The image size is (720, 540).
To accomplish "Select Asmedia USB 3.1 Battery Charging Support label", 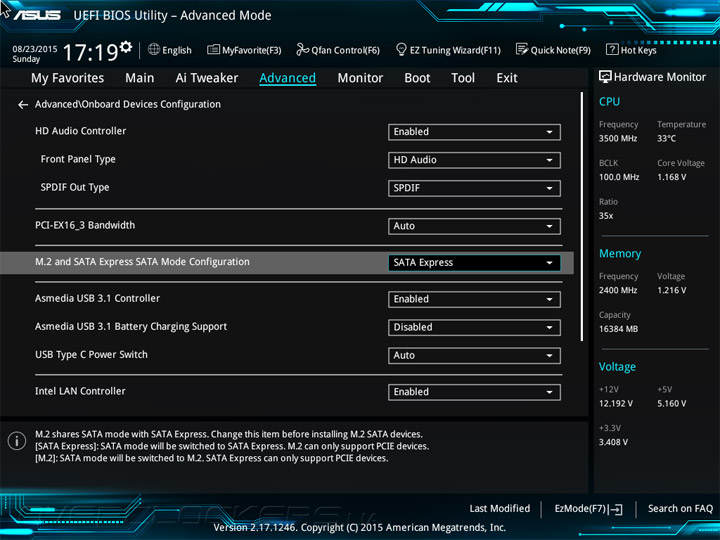I will 131,326.
